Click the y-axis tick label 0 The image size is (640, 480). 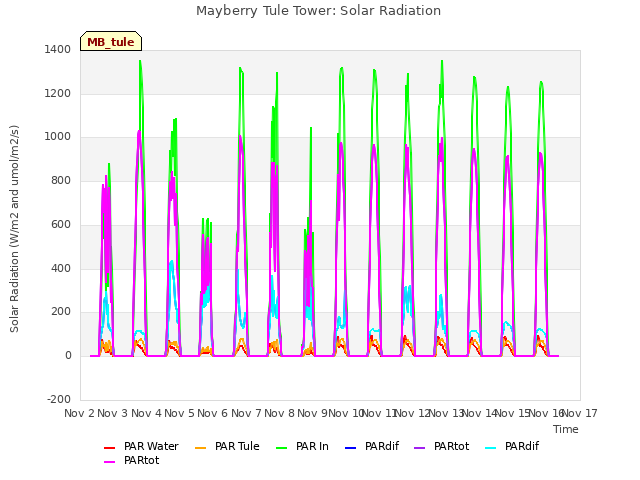coord(68,356)
